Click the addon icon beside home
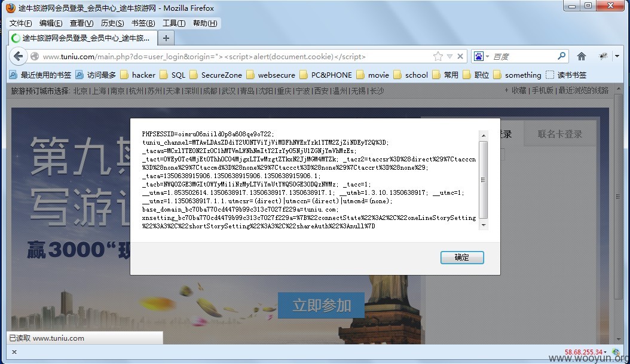Image resolution: width=630 pixels, height=364 pixels. [x=603, y=56]
